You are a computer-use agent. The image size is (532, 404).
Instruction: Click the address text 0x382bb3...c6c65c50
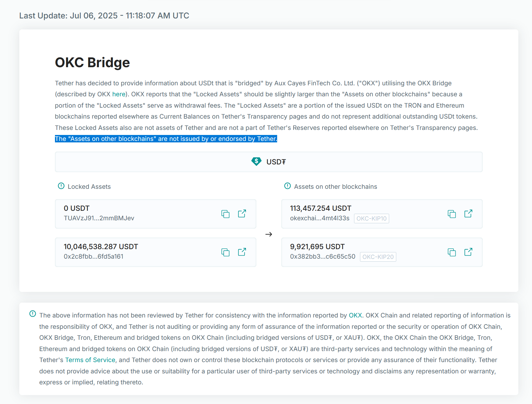(323, 257)
